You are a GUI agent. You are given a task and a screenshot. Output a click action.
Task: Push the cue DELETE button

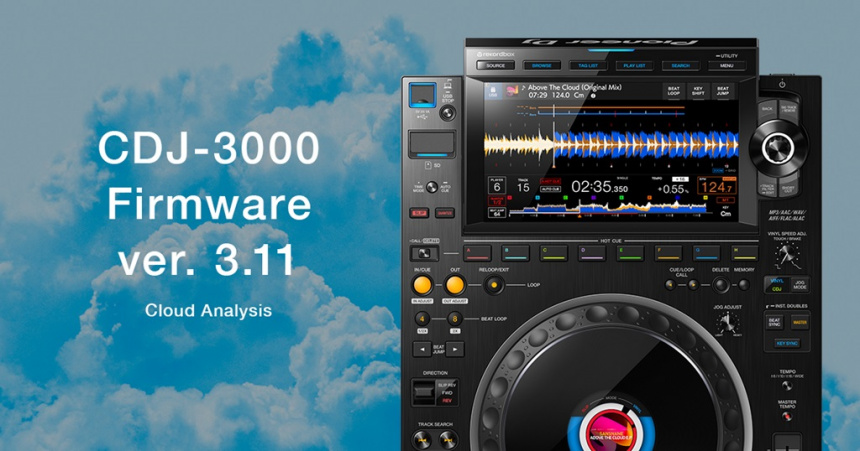coord(721,285)
